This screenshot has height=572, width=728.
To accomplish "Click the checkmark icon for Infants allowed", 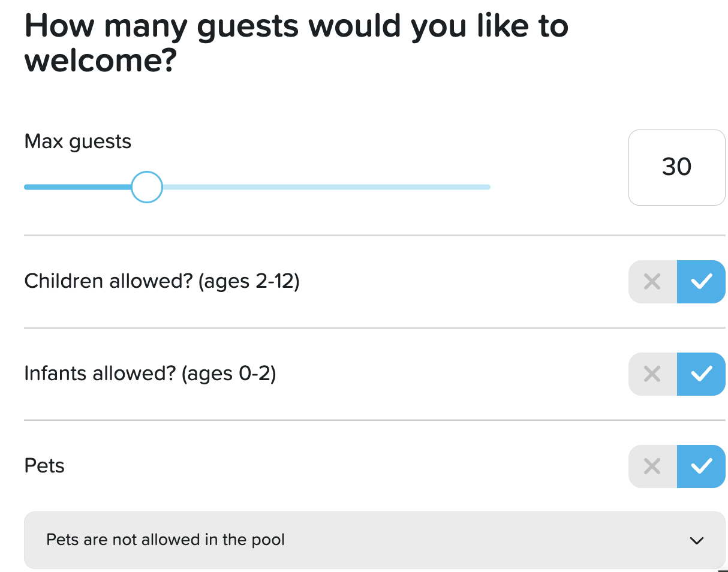I will point(701,374).
